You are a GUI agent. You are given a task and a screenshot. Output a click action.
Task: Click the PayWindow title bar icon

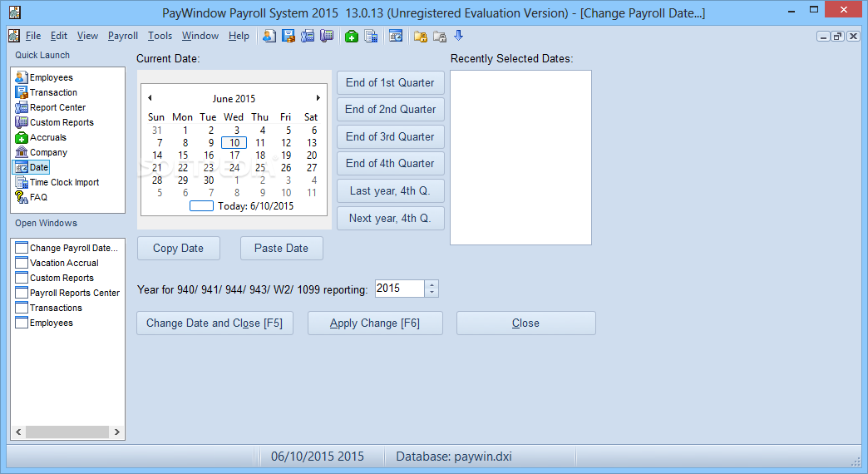pos(15,12)
